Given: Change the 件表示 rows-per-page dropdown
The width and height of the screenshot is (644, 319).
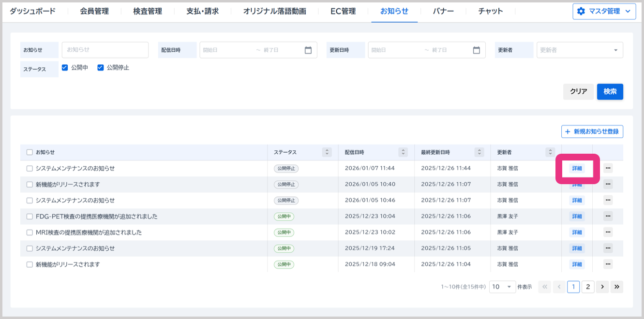Looking at the screenshot, I should [x=503, y=287].
